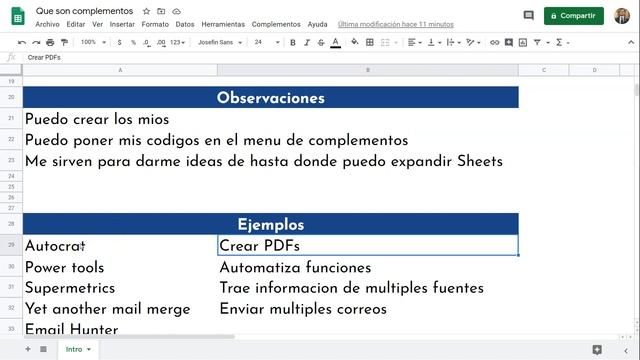Click the horizontal scrollbar
Viewport: 640px width, 360px height.
tap(129, 337)
